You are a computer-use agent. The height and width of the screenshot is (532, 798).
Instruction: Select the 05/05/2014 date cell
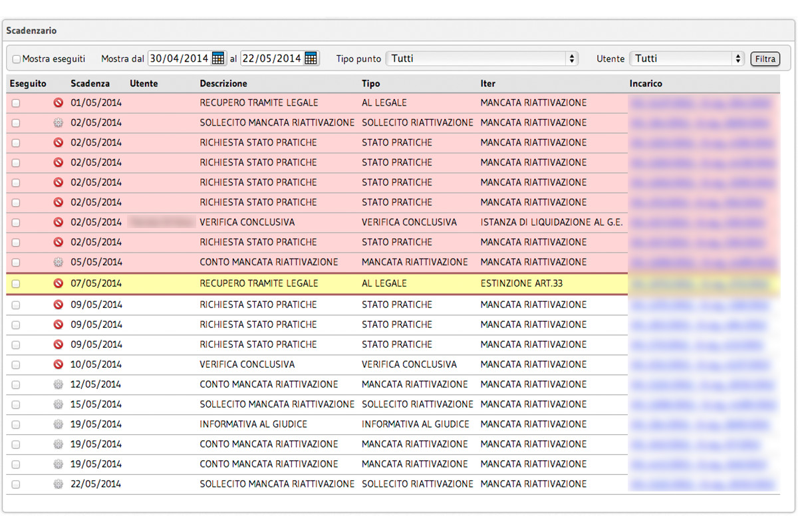click(x=96, y=262)
